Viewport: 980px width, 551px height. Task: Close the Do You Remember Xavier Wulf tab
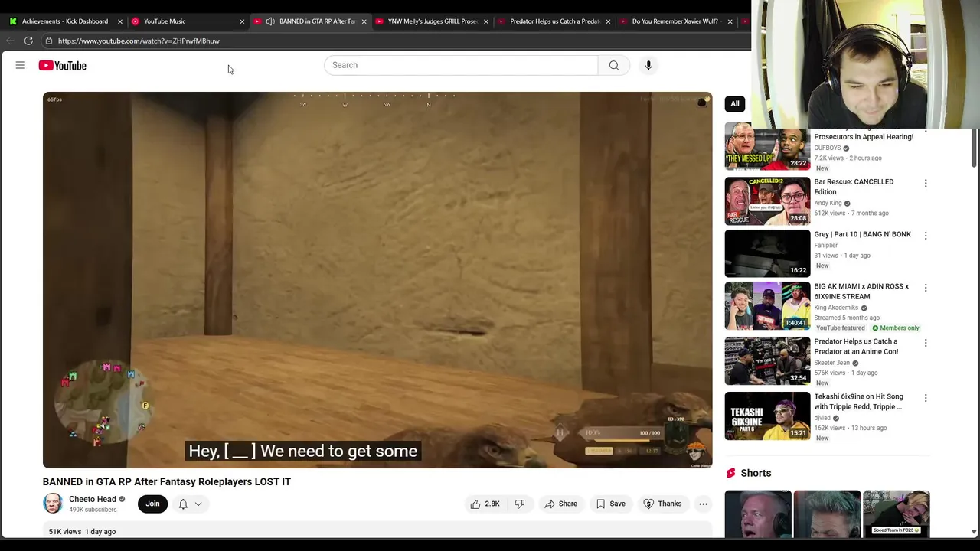730,21
